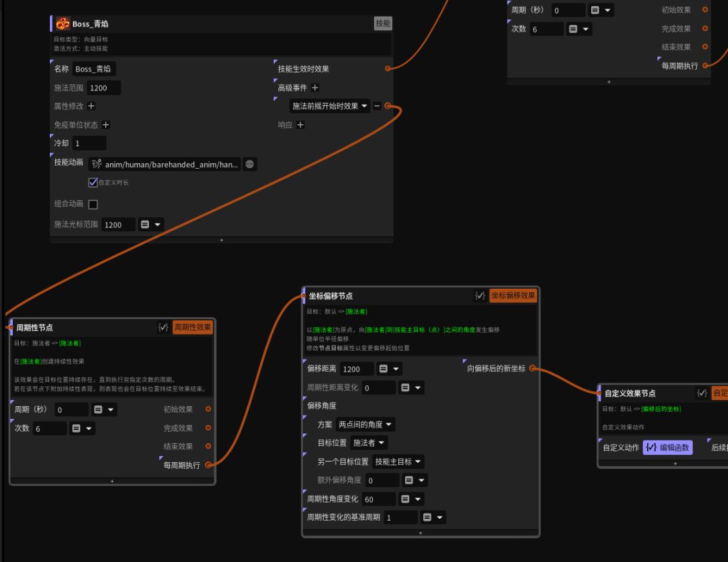Viewport: 728px width, 562px height.
Task: Click the Boss_青焰 skill node icon
Action: 63,24
